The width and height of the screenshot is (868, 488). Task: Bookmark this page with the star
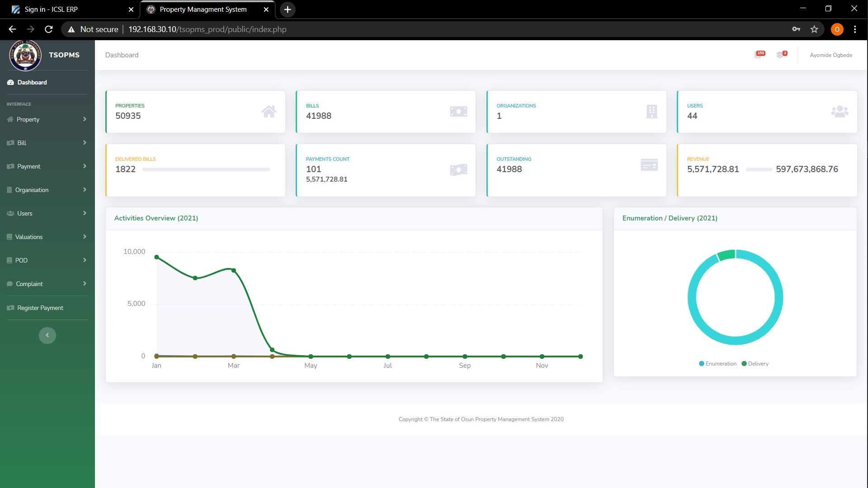tap(814, 29)
